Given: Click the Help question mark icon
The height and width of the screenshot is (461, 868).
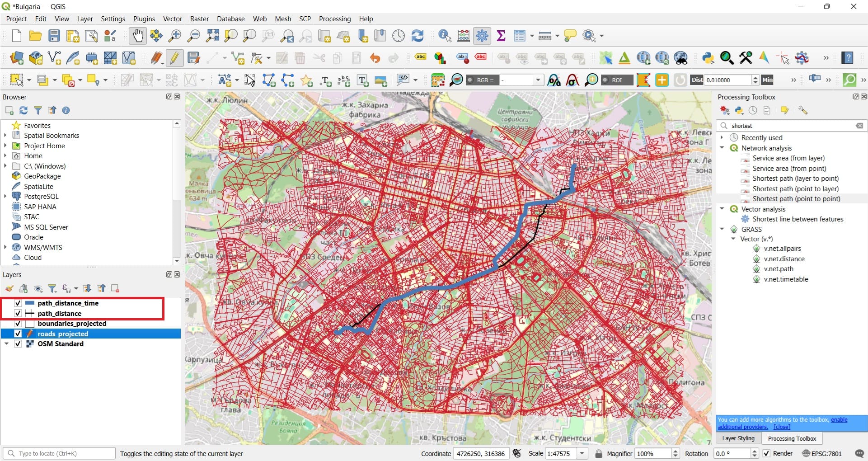Looking at the screenshot, I should point(848,58).
